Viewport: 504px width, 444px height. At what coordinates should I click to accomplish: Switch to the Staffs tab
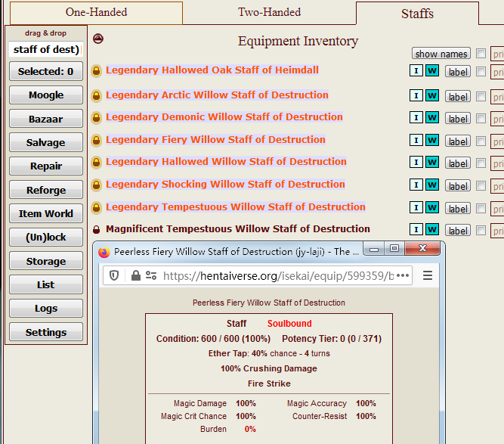coord(417,14)
